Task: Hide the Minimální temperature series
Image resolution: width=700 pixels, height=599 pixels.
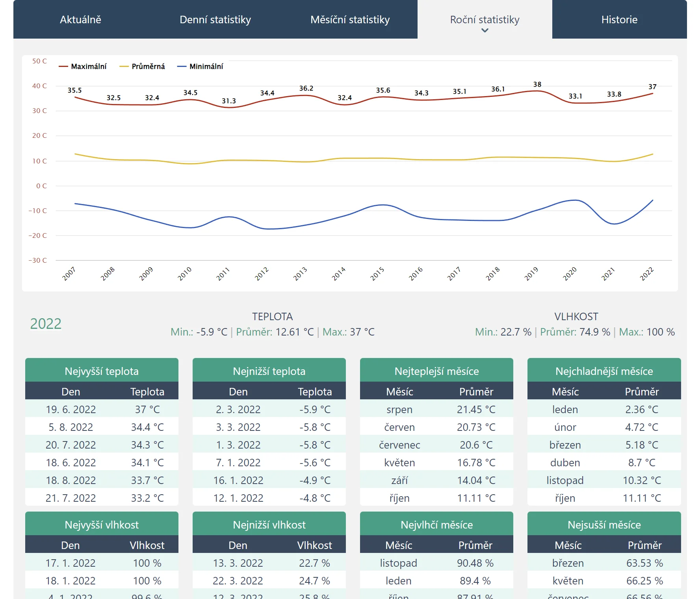Action: coord(200,67)
